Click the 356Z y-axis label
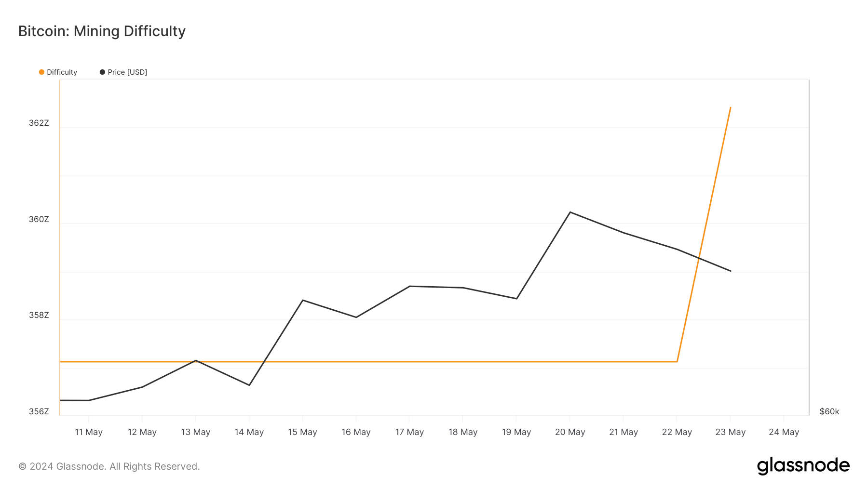Viewport: 868px width, 488px height. point(39,412)
